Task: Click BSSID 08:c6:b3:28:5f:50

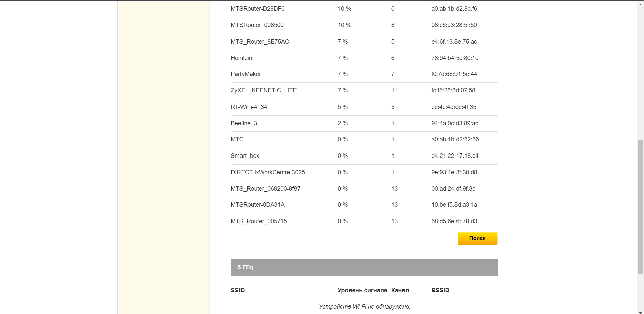Action: (x=454, y=25)
